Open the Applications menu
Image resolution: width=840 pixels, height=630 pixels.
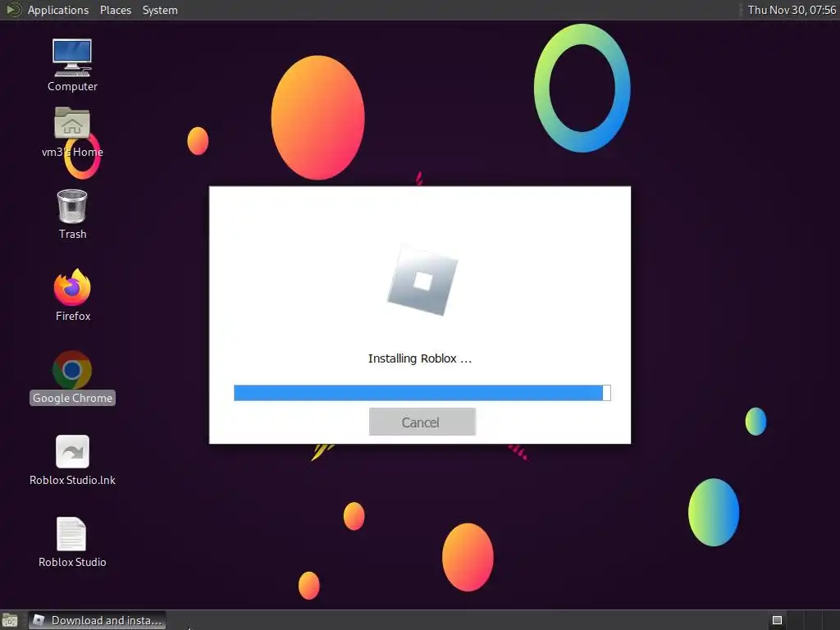[x=58, y=10]
